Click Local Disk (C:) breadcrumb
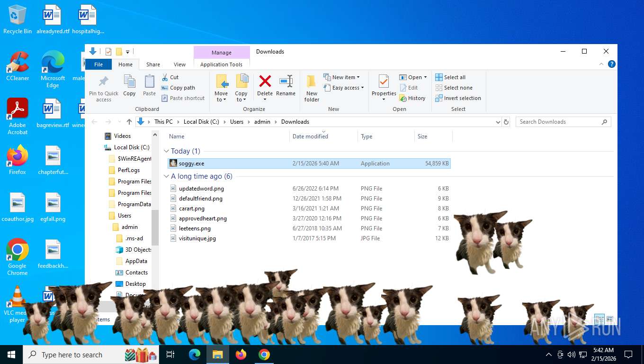Viewport: 644px width, 364px height. point(201,122)
